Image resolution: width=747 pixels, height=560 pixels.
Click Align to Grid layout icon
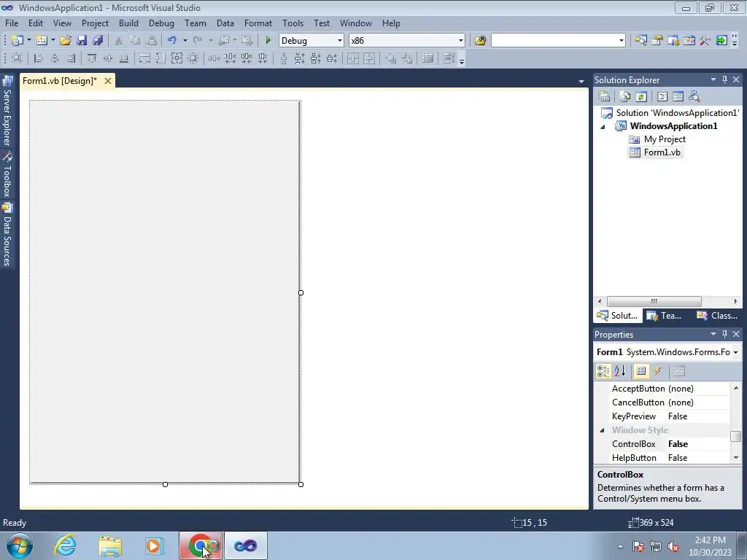click(17, 58)
